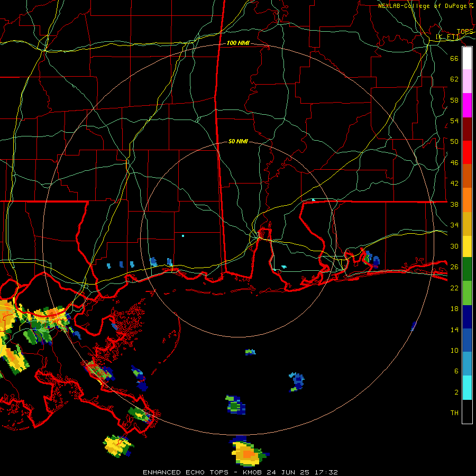Click the legend value 54
The image size is (476, 476).
[454, 121]
